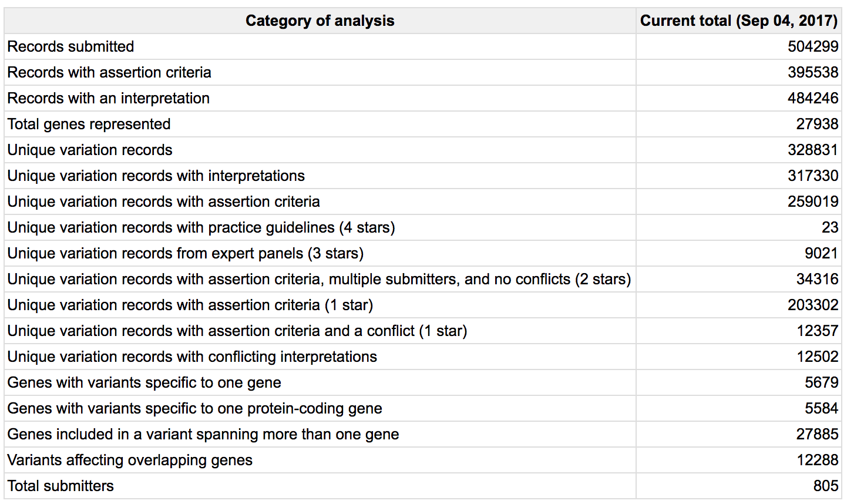Select 'Genes included in a variant spanning' row

click(203, 434)
